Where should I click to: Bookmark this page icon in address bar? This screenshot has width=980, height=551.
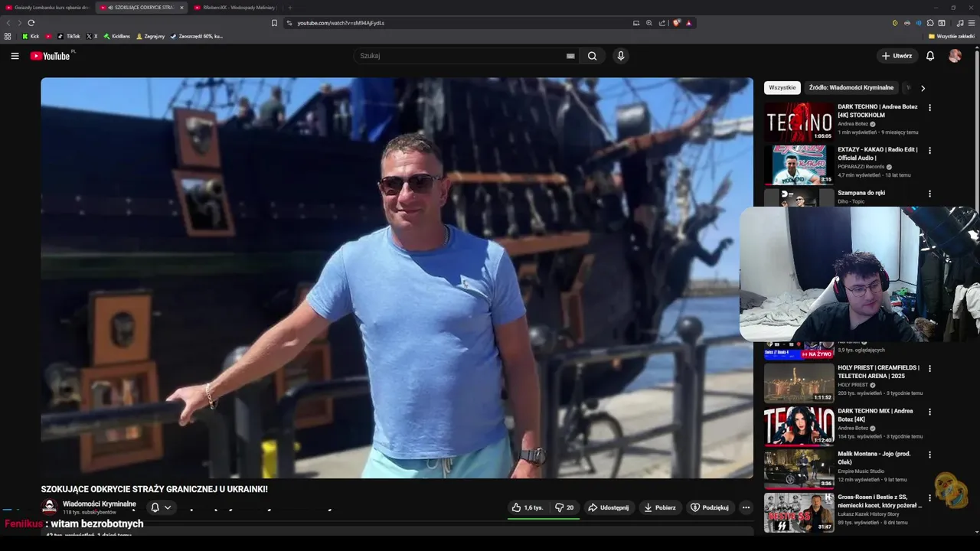click(x=274, y=23)
